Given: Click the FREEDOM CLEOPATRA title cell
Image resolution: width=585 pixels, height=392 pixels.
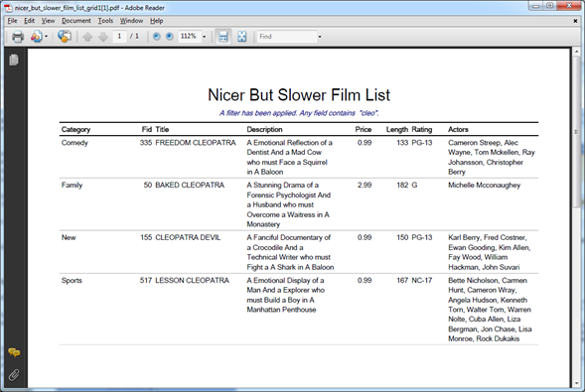Looking at the screenshot, I should [196, 142].
